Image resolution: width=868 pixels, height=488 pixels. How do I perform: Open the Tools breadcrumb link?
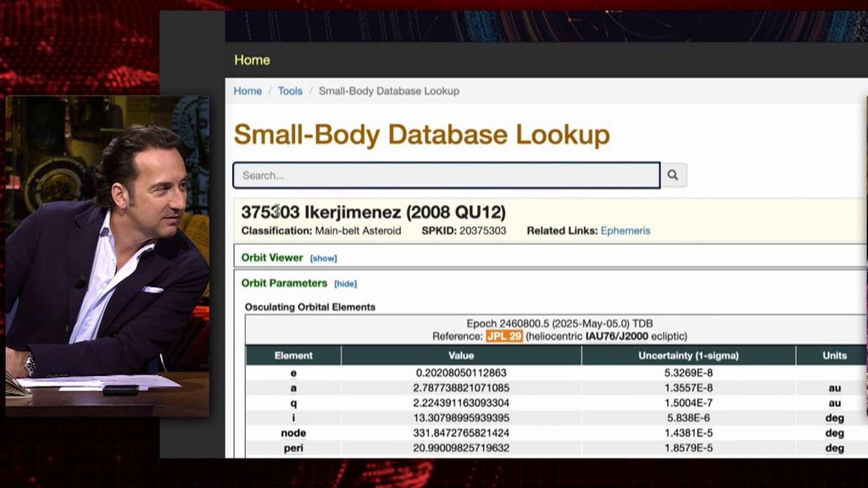290,91
